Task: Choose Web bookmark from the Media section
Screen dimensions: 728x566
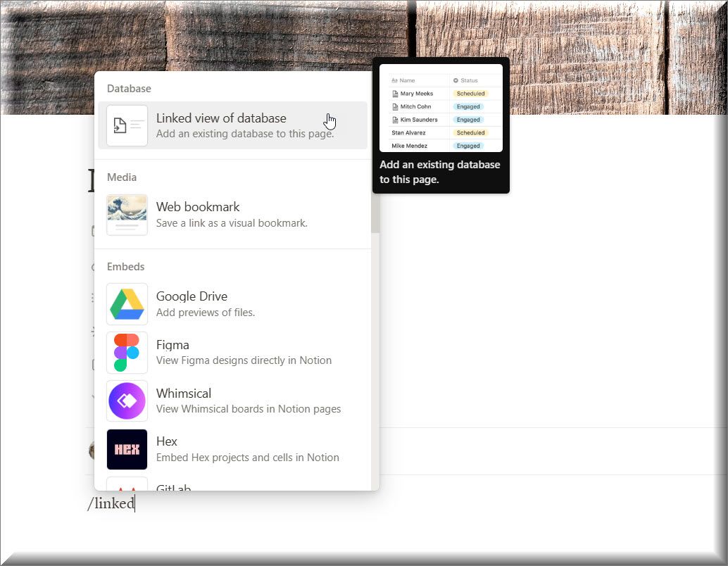Action: (232, 215)
